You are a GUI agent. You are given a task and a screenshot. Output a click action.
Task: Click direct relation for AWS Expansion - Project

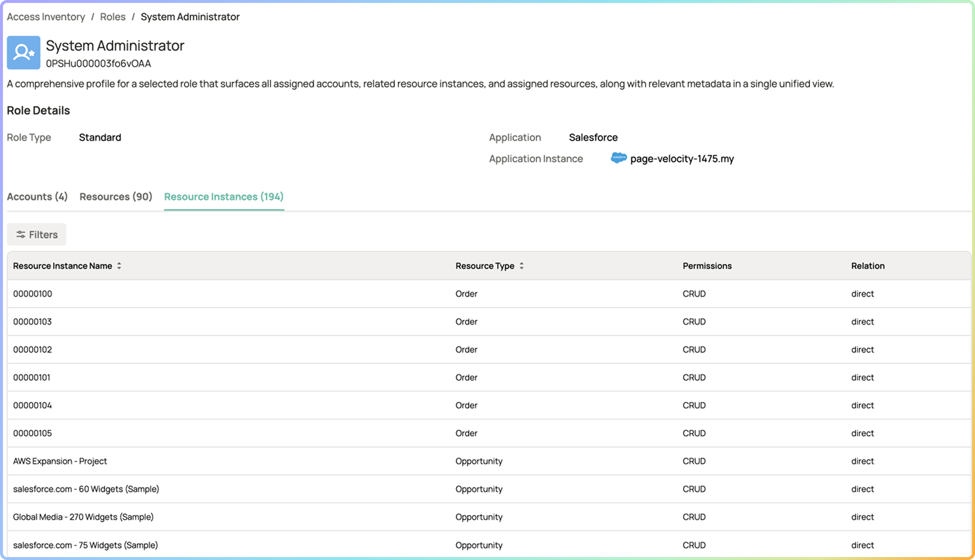(x=862, y=461)
